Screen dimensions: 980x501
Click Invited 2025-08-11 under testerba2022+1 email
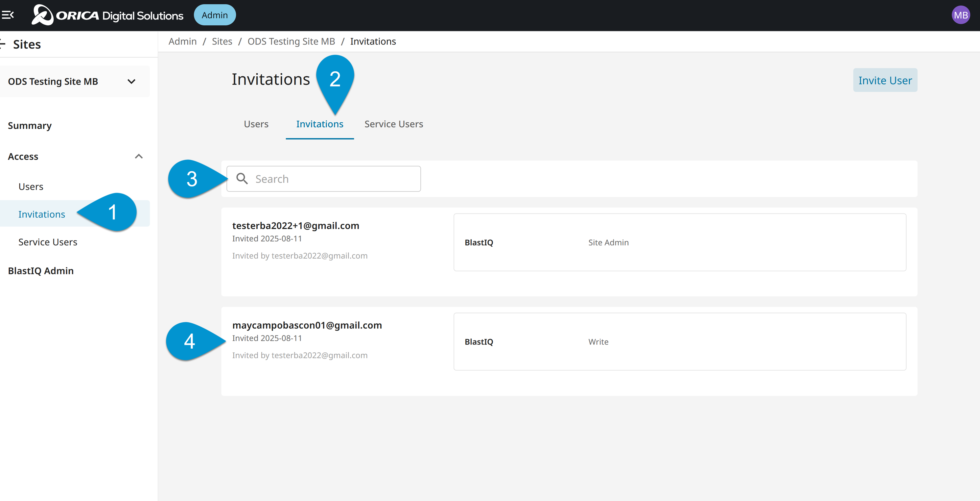[x=267, y=239]
